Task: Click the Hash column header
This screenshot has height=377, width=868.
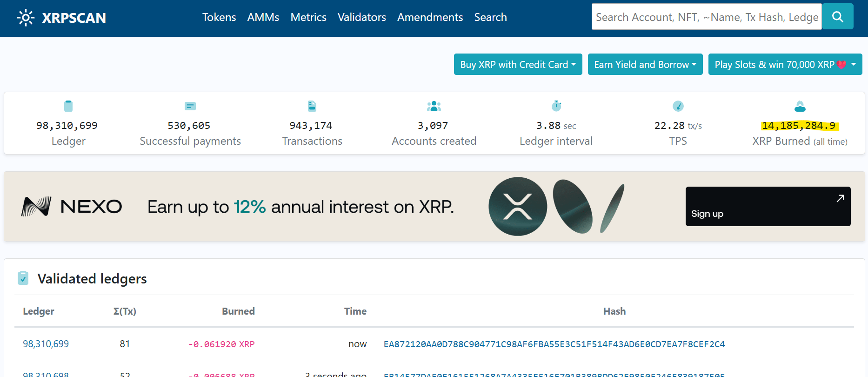Action: coord(614,311)
